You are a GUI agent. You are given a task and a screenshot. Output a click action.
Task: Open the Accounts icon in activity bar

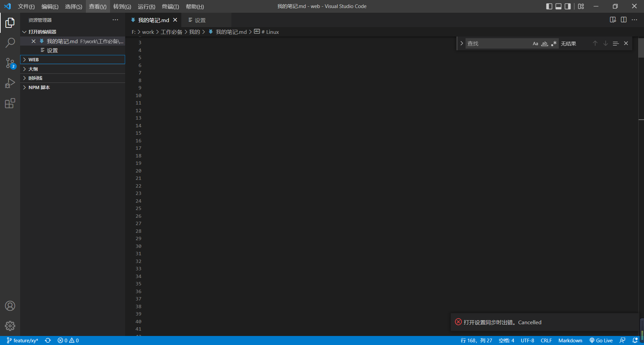click(x=10, y=305)
